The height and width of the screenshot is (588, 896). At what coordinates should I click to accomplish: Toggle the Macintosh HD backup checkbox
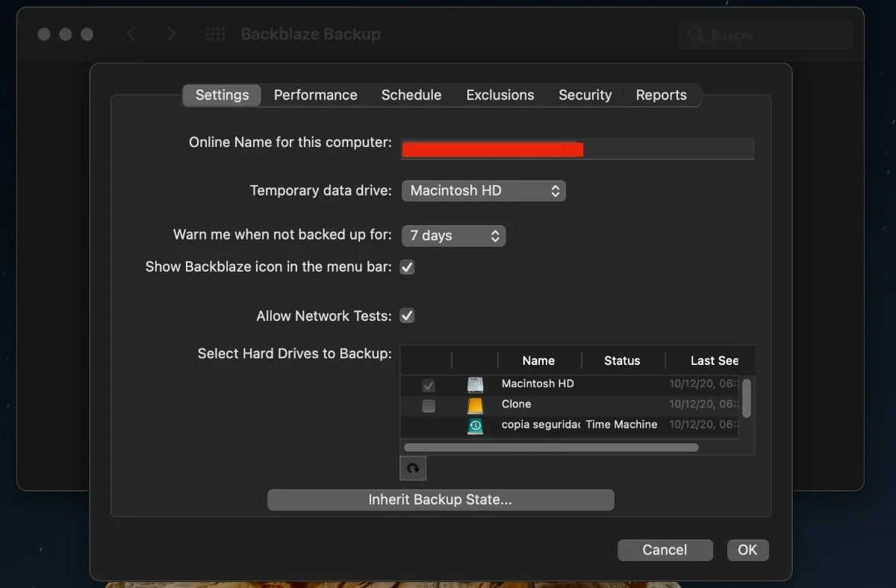429,386
